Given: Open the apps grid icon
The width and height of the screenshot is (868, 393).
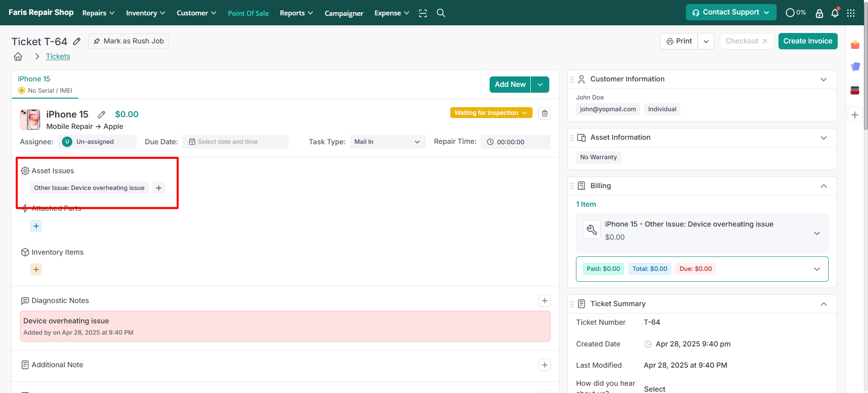Looking at the screenshot, I should click(851, 13).
